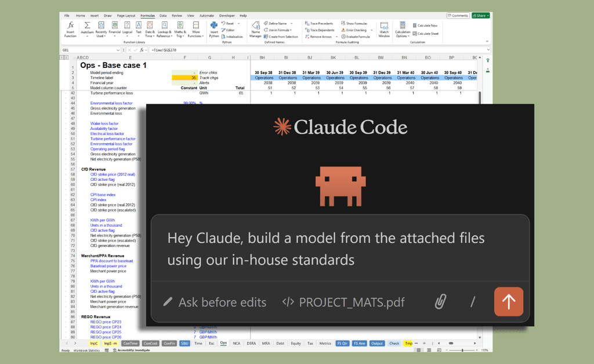Image resolution: width=594 pixels, height=364 pixels.
Task: Open Text functions library
Action: tap(139, 29)
